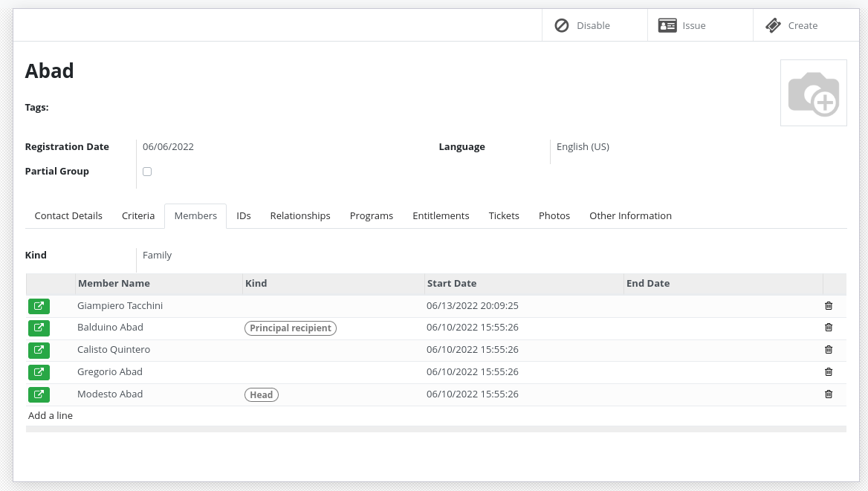Open Gregorio Abad's record via link icon
Image resolution: width=868 pixels, height=491 pixels.
tap(39, 372)
